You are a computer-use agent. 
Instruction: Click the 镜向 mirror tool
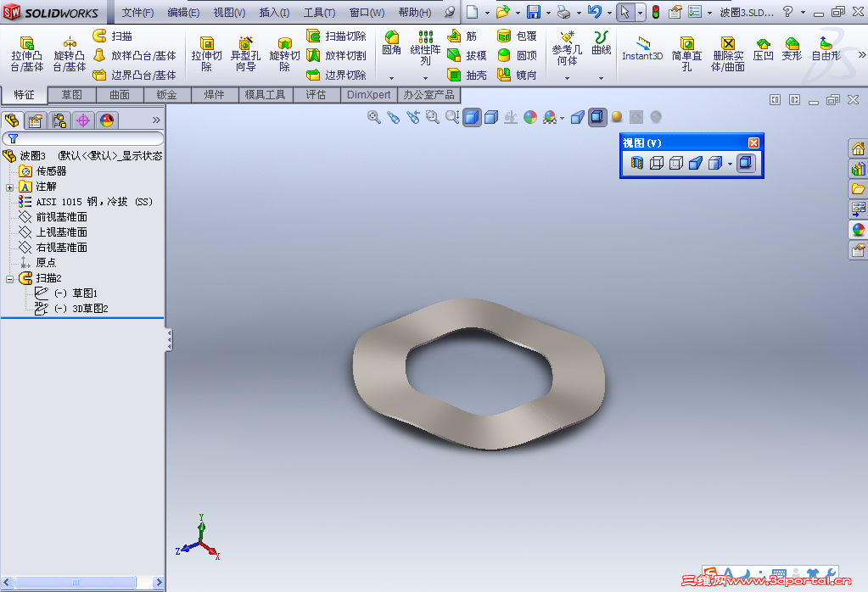[517, 75]
